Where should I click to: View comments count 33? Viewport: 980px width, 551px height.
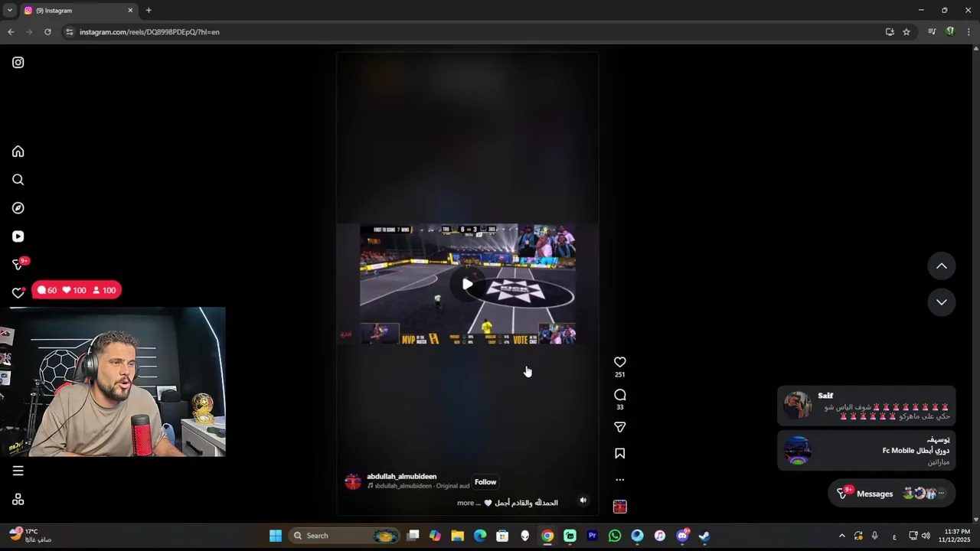pyautogui.click(x=620, y=407)
